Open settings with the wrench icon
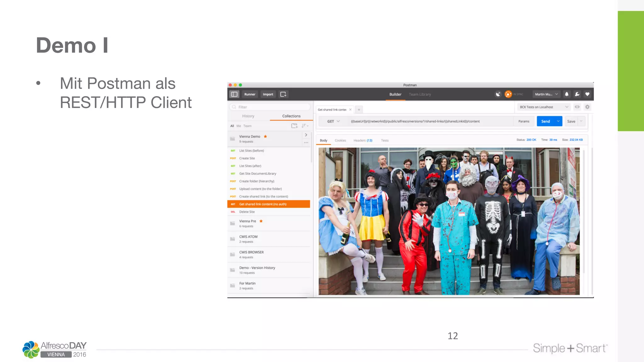 577,94
